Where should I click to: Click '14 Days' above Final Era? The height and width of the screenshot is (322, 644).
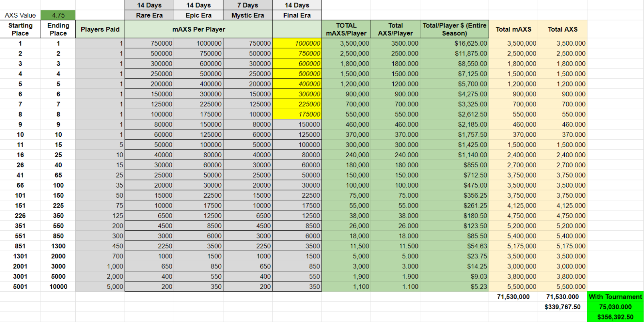pos(297,5)
